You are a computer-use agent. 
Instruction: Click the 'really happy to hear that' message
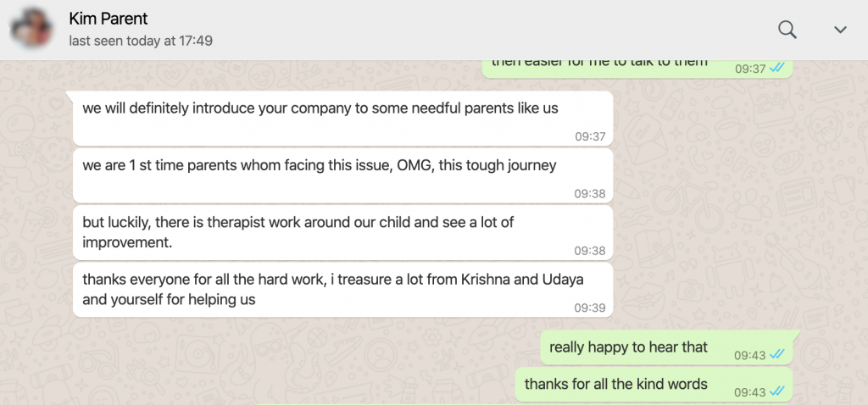pyautogui.click(x=628, y=347)
